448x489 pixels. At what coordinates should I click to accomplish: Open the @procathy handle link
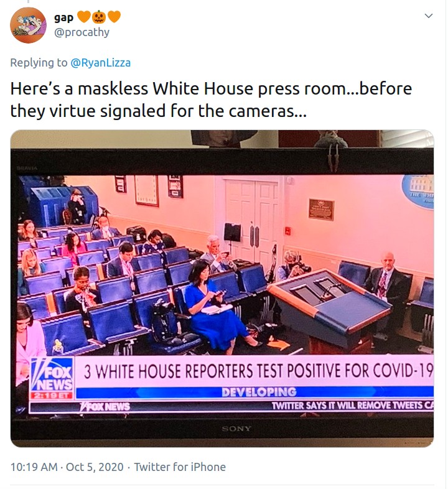click(82, 32)
